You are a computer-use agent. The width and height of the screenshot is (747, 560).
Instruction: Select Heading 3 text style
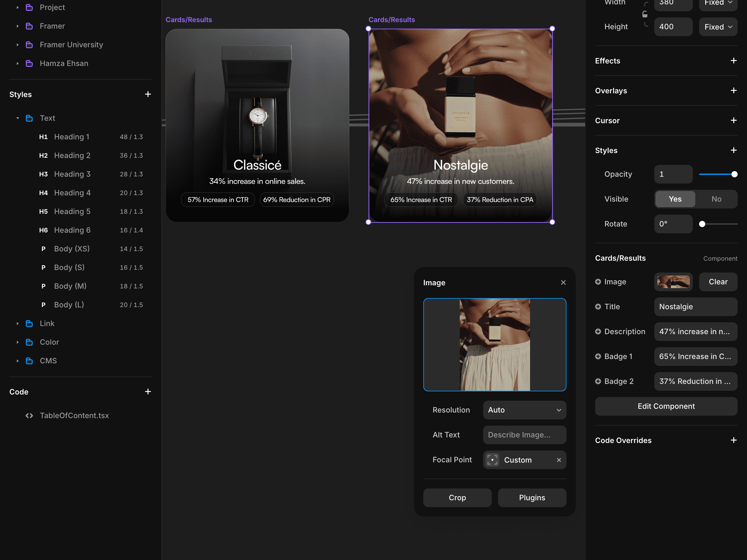(x=72, y=174)
